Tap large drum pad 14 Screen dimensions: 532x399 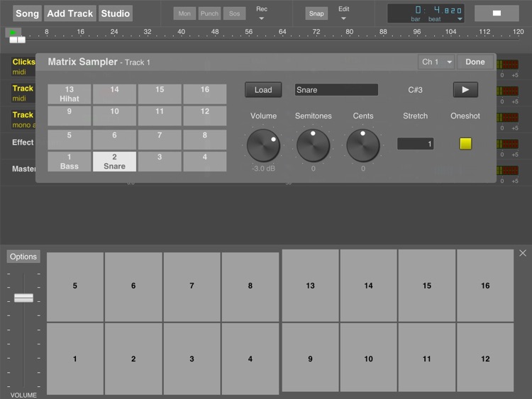(x=368, y=286)
